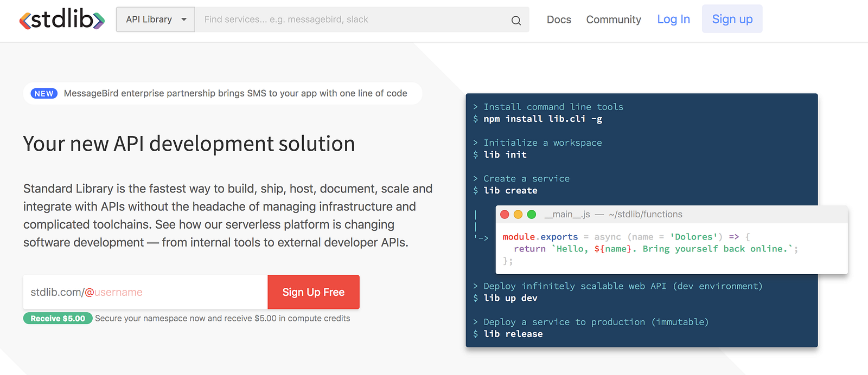
Task: Click the green maximize dot in code window
Action: click(532, 215)
